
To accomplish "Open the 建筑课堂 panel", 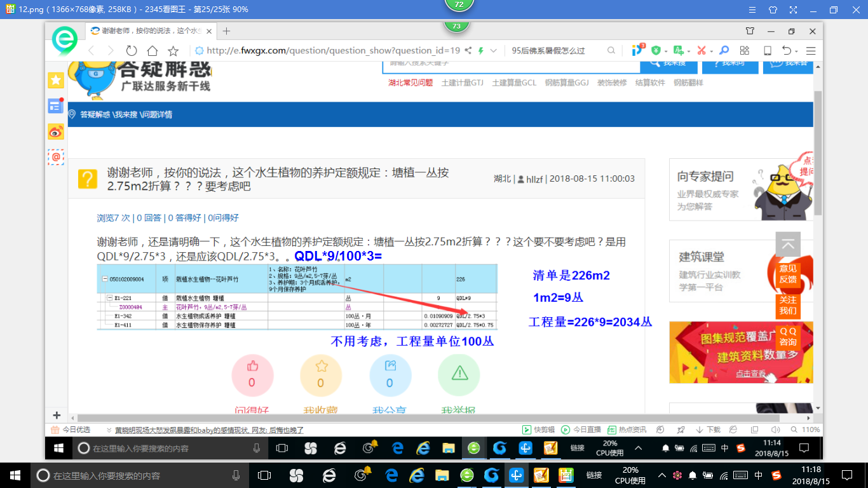I will (x=741, y=271).
